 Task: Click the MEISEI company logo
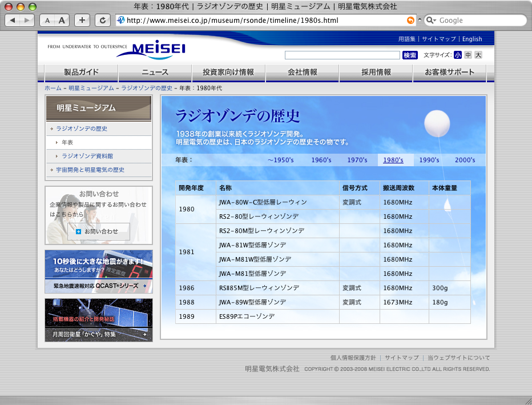(x=151, y=49)
